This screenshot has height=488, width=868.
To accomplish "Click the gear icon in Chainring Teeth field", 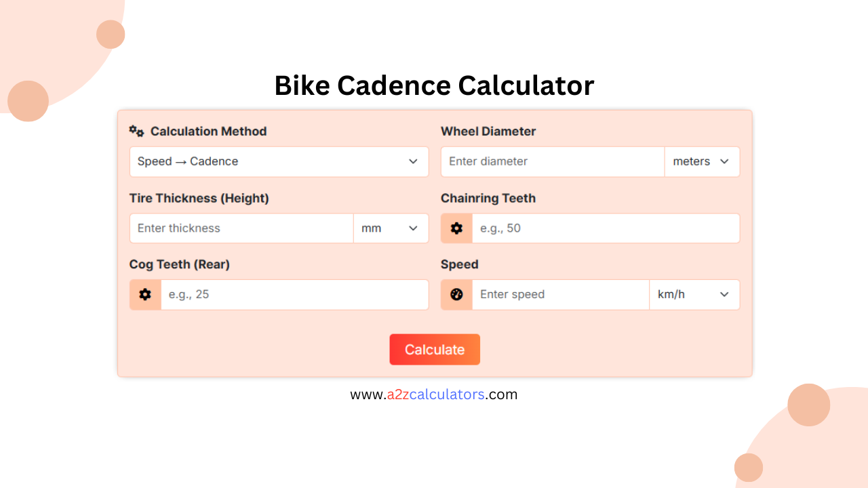I will coord(456,228).
